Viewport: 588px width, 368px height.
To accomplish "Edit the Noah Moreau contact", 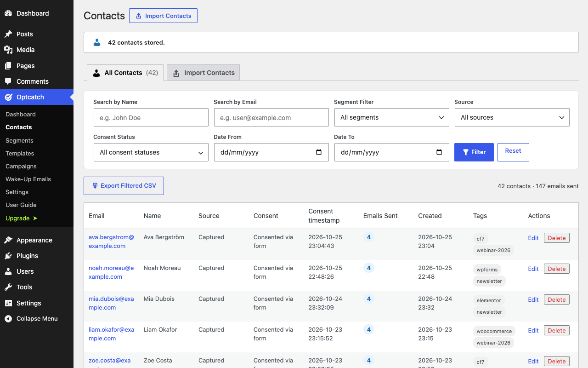I will [533, 269].
